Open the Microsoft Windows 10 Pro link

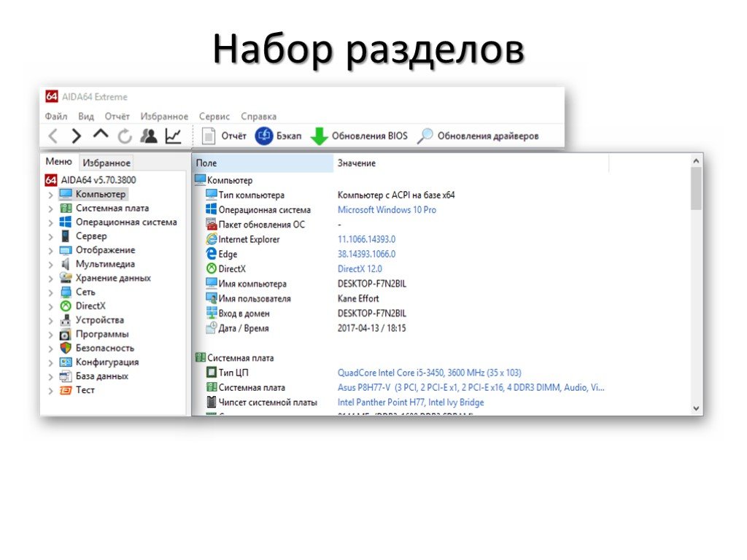(x=387, y=210)
